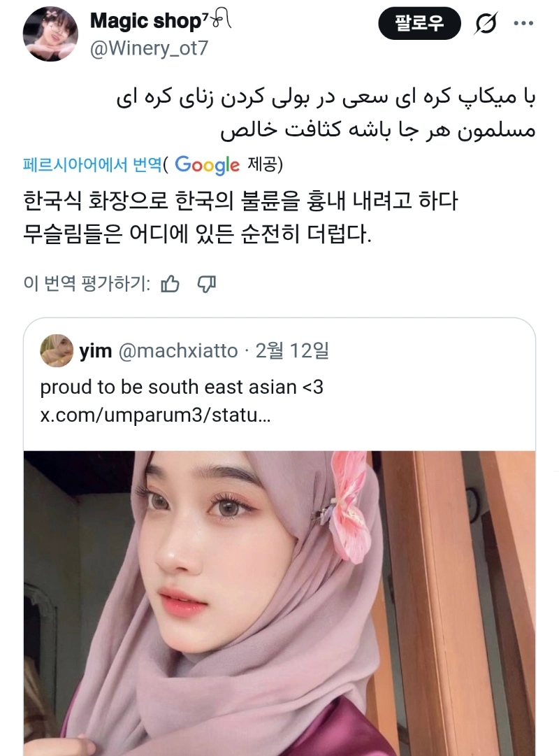Open x.com/umparum3/statu… link
Viewport: 559px width, 756px height.
(x=155, y=415)
